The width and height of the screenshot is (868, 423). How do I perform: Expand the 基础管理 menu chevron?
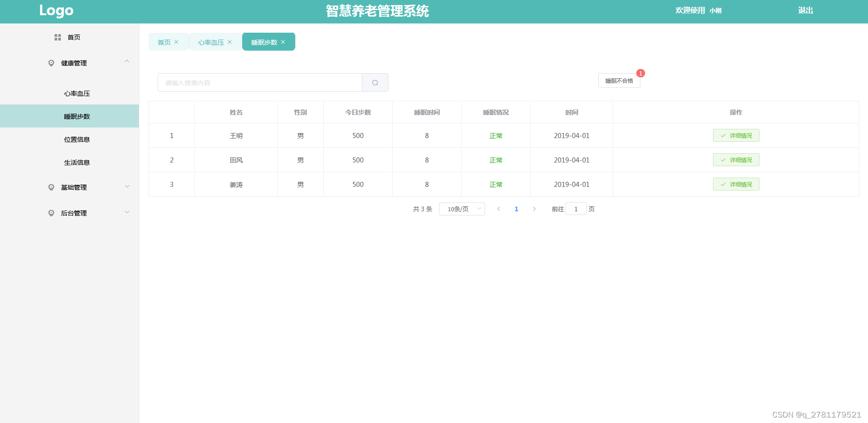pos(127,186)
